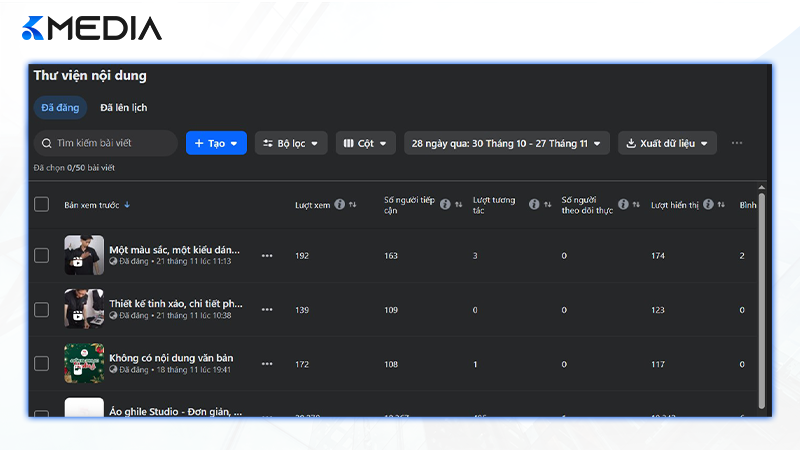Click the Lượt xem column header label
800x450 pixels.
312,205
